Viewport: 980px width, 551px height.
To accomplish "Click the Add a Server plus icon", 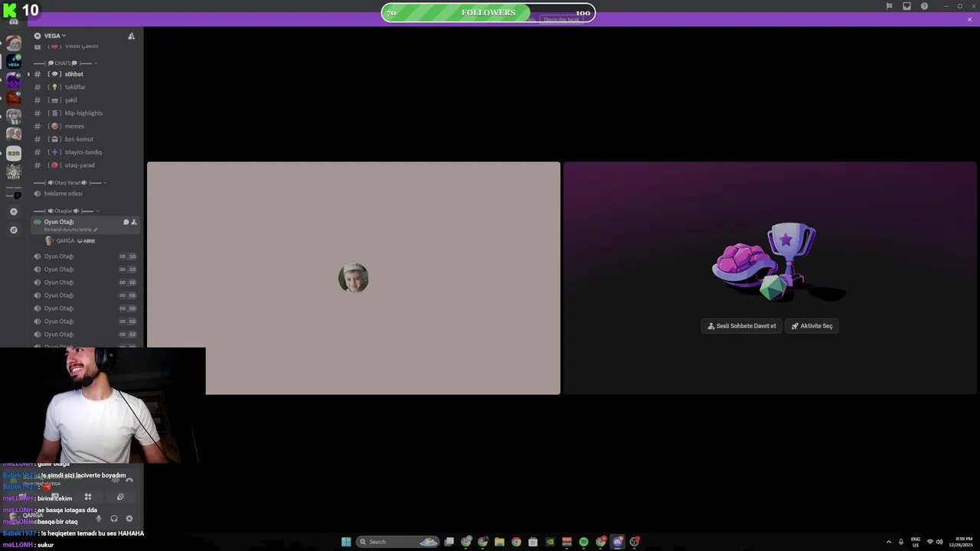I will (14, 211).
